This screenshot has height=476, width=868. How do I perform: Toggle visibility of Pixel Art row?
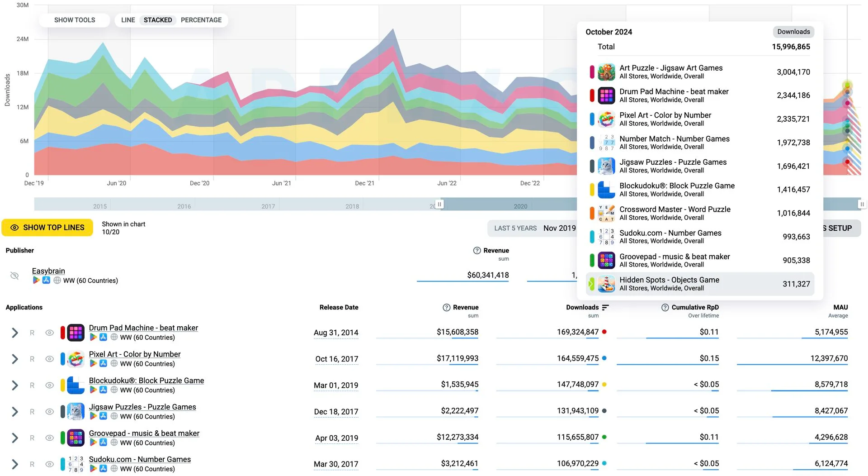click(x=49, y=359)
